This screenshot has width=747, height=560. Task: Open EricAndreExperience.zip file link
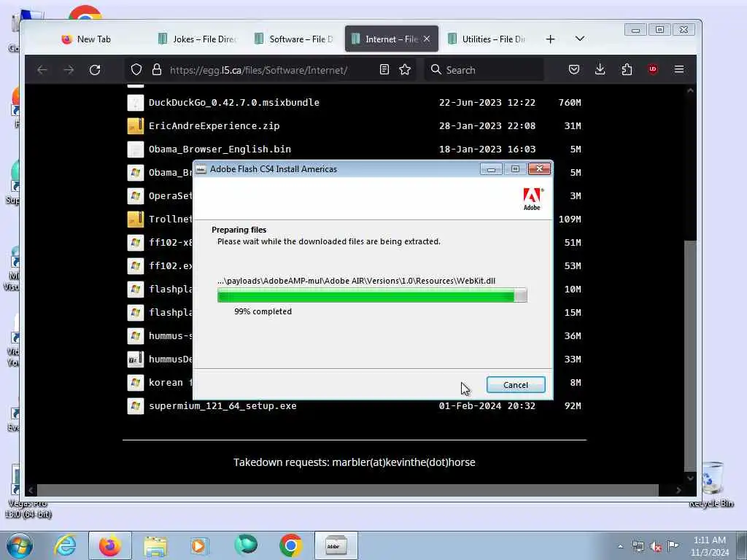(214, 125)
